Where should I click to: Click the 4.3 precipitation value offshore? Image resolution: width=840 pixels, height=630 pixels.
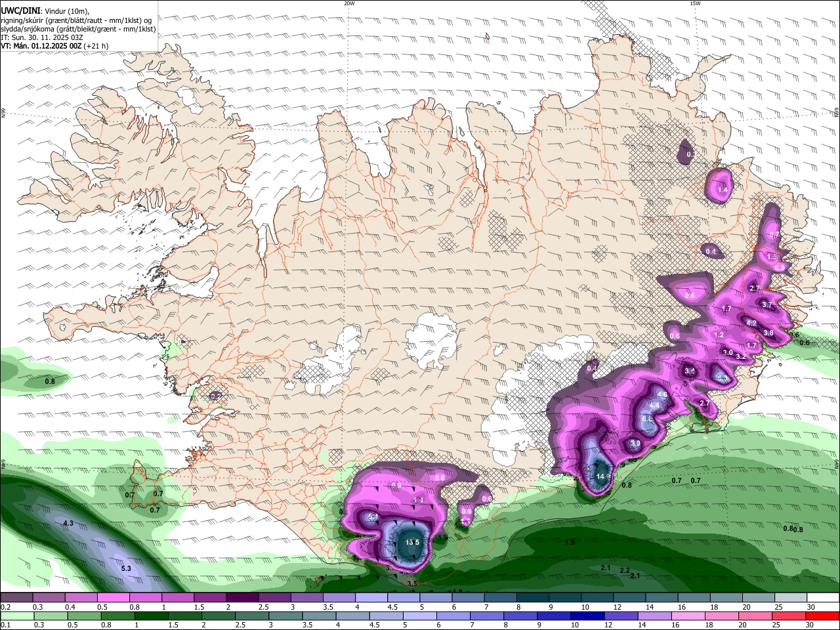[x=68, y=523]
